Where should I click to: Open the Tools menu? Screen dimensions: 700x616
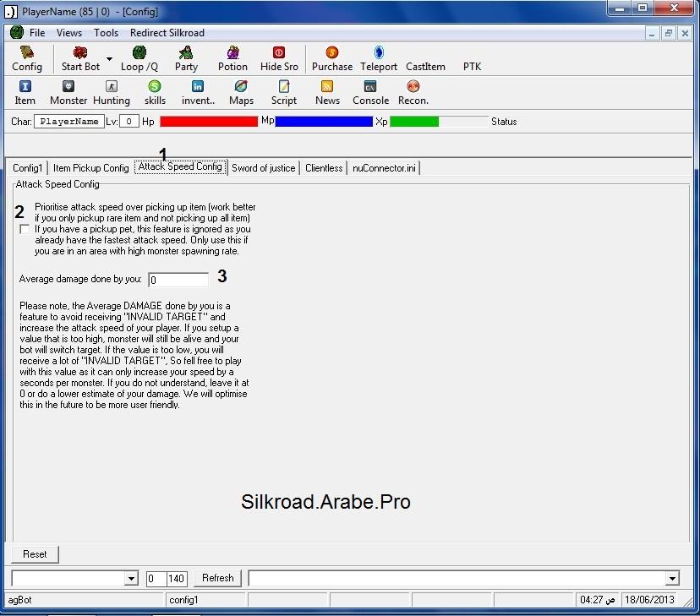[106, 33]
